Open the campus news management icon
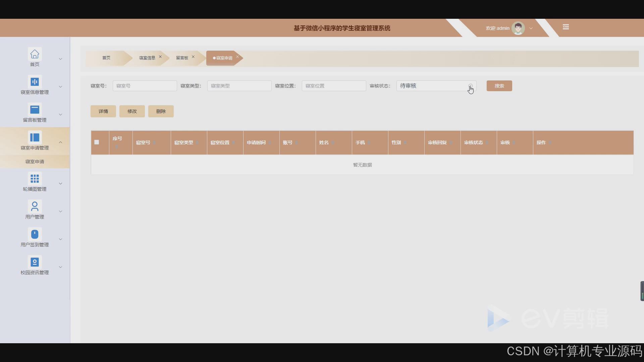Image resolution: width=644 pixels, height=362 pixels. 35,262
